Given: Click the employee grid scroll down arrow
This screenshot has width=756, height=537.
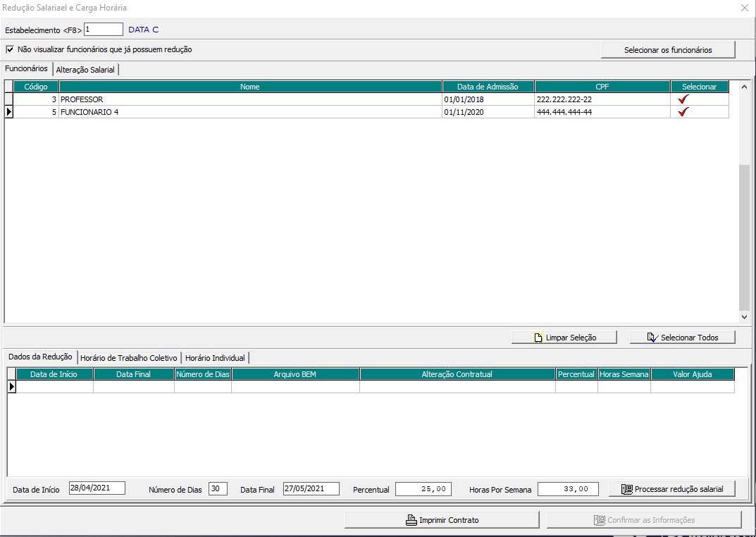Looking at the screenshot, I should 744,316.
